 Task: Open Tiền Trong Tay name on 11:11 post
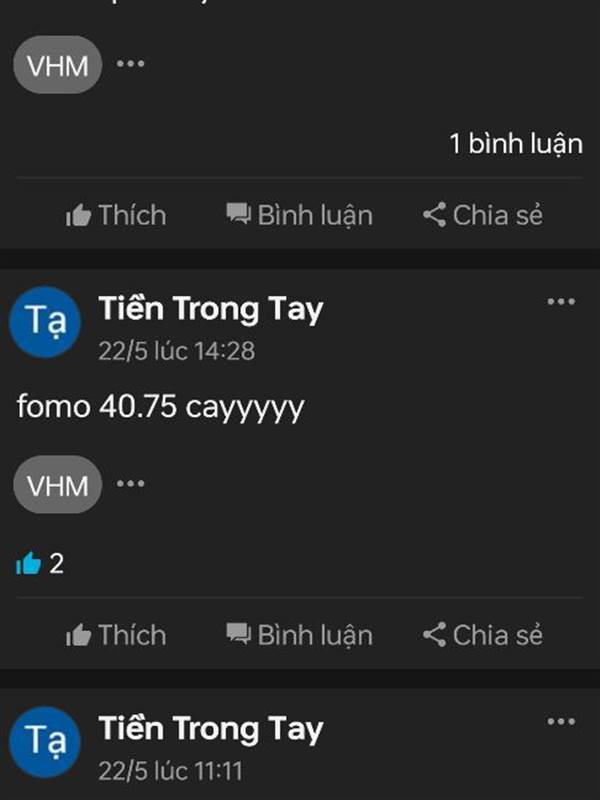tap(211, 729)
